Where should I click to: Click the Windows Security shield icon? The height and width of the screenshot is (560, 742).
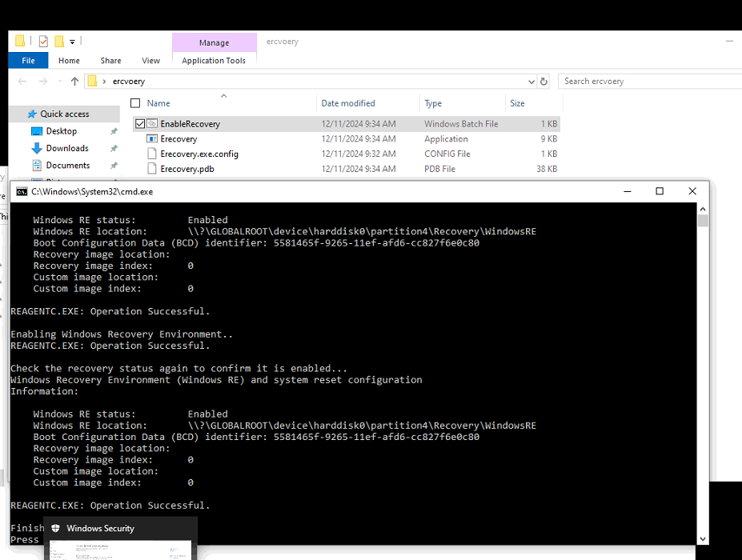55,528
